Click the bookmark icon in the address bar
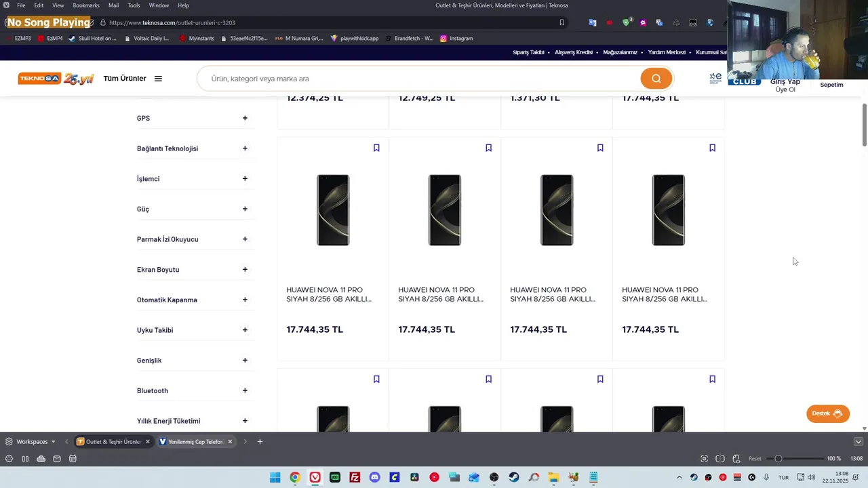Image resolution: width=868 pixels, height=488 pixels. click(x=561, y=22)
